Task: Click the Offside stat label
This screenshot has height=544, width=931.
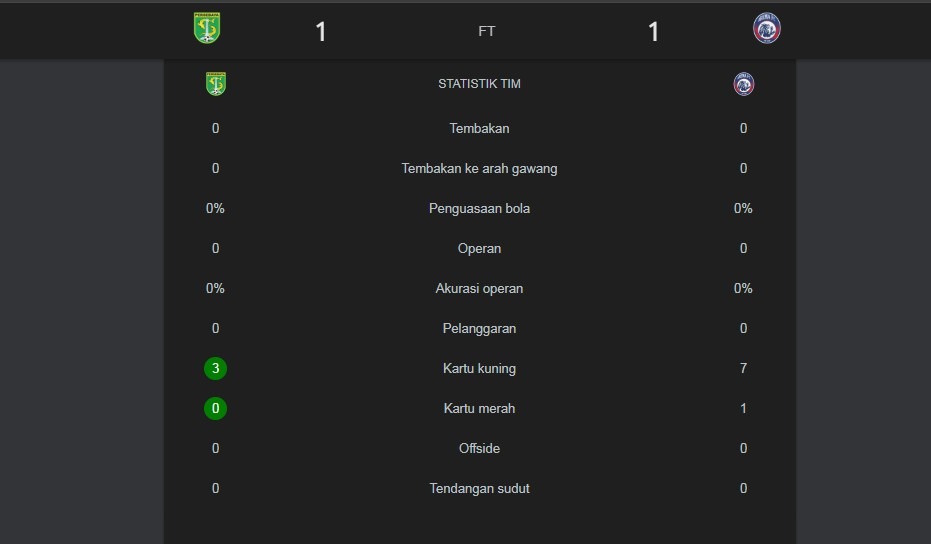Action: (479, 448)
